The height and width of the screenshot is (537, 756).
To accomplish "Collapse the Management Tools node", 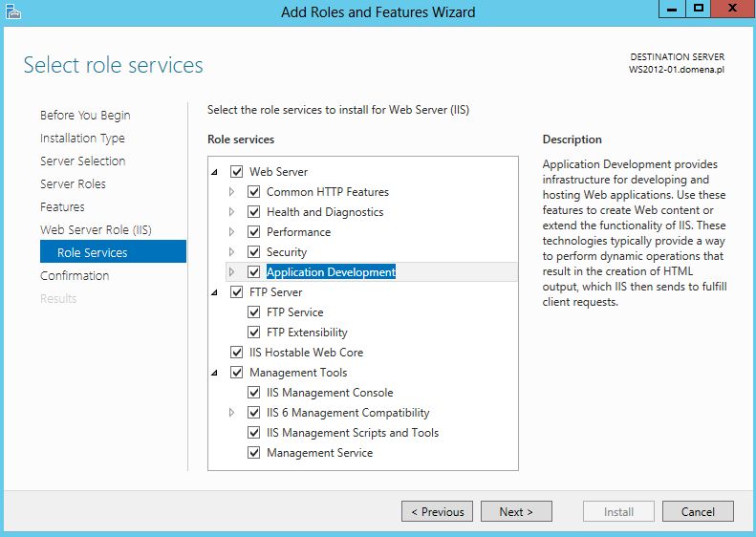I will tap(214, 373).
